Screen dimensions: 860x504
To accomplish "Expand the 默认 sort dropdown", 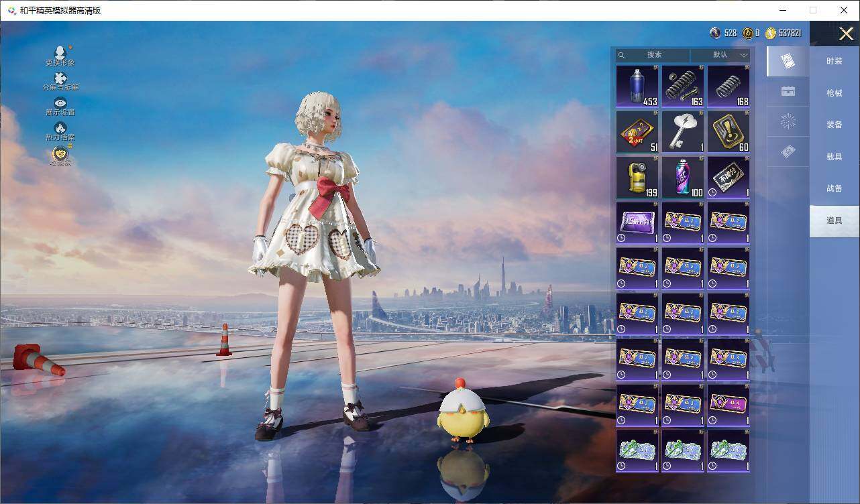I will pos(720,55).
